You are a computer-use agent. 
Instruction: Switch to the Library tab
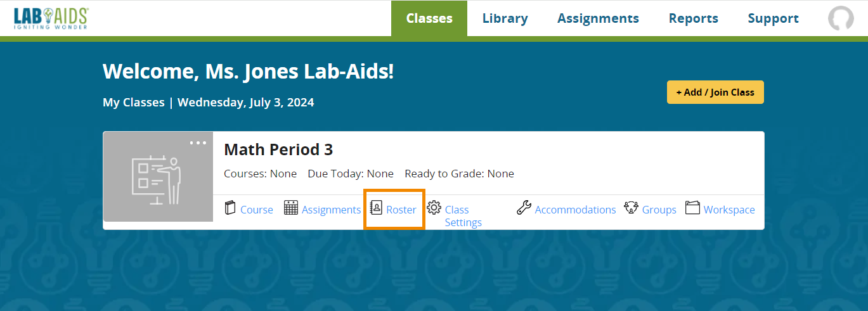pyautogui.click(x=505, y=18)
